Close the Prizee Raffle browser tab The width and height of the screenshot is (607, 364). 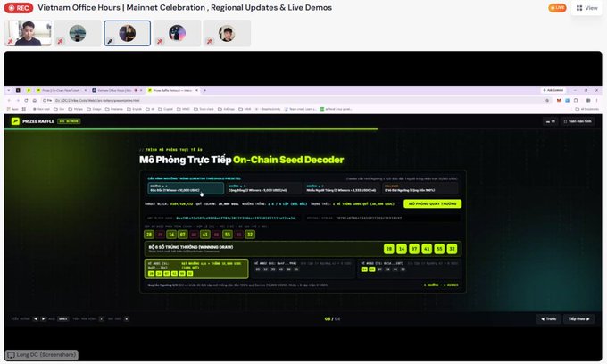pos(196,90)
